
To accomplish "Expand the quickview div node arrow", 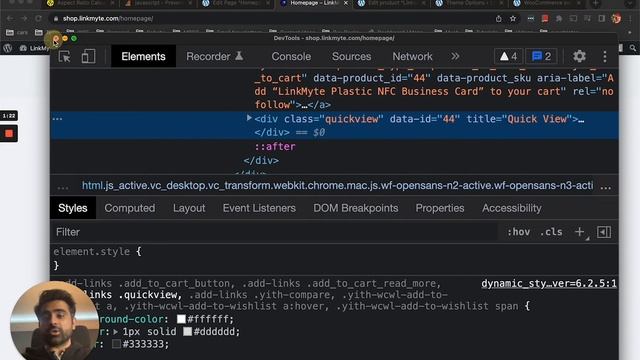I will (249, 118).
